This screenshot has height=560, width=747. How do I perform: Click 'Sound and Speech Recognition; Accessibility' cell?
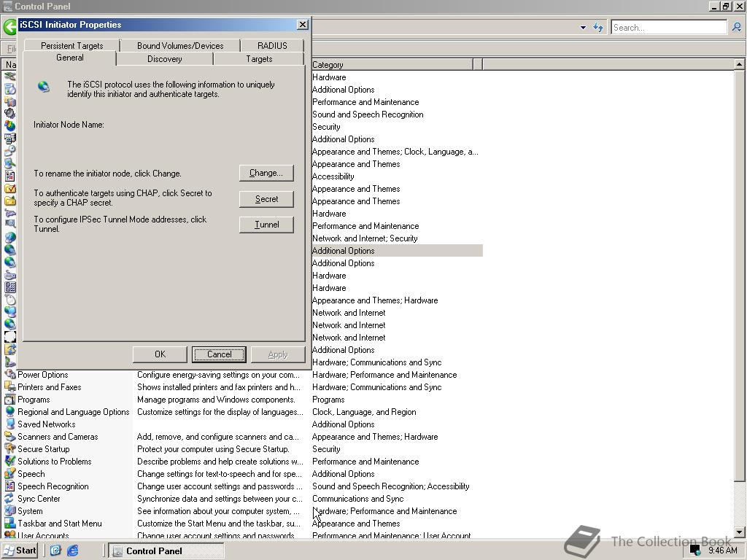coord(391,486)
